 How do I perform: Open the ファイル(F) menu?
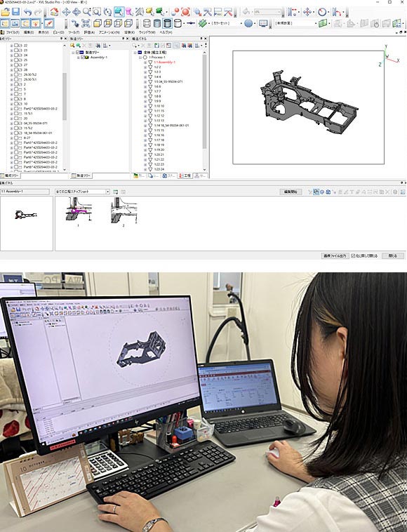click(x=13, y=32)
